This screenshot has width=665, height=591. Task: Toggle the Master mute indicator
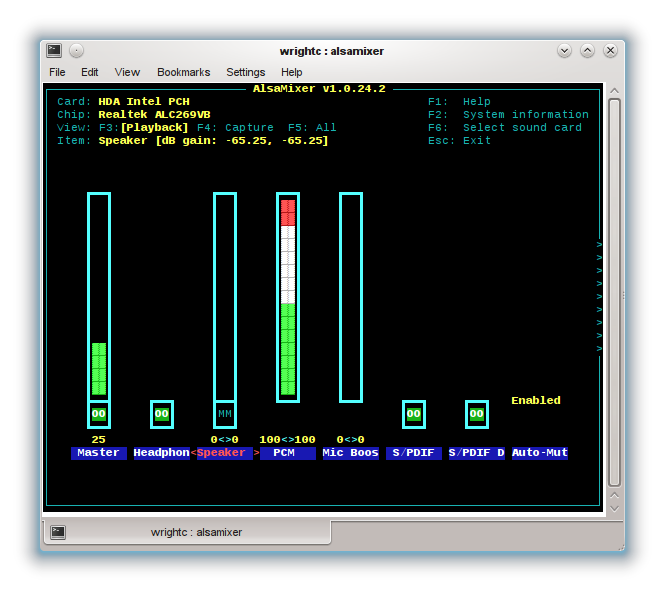[x=99, y=414]
